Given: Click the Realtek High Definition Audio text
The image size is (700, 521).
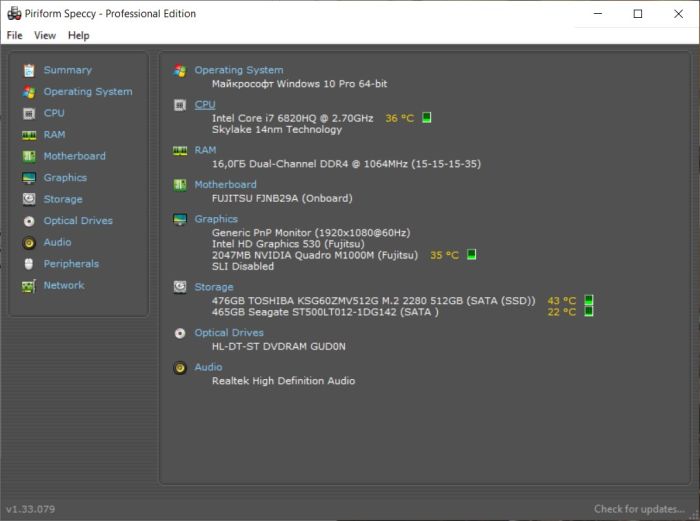Looking at the screenshot, I should pos(283,381).
